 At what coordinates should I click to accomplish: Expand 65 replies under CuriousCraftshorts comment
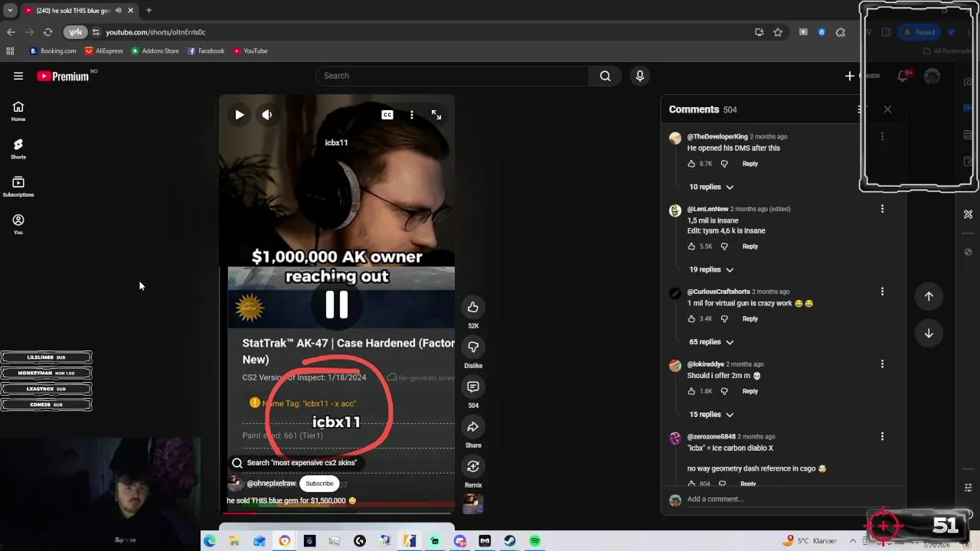711,342
